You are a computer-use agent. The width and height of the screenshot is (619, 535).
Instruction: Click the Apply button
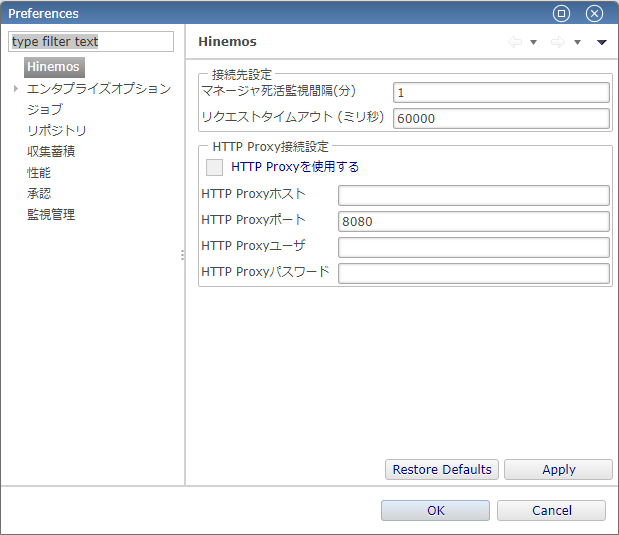(x=558, y=469)
